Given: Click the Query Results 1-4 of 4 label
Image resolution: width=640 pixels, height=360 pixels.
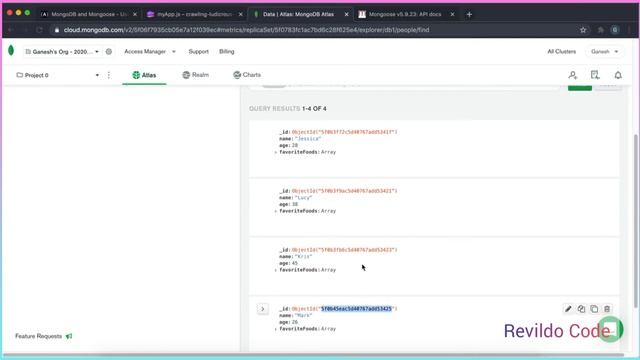Looking at the screenshot, I should tap(288, 109).
